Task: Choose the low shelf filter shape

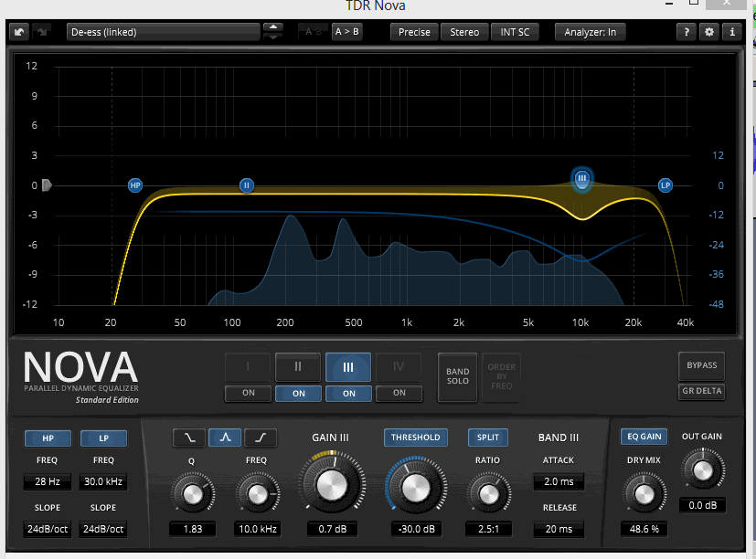Action: coord(189,438)
